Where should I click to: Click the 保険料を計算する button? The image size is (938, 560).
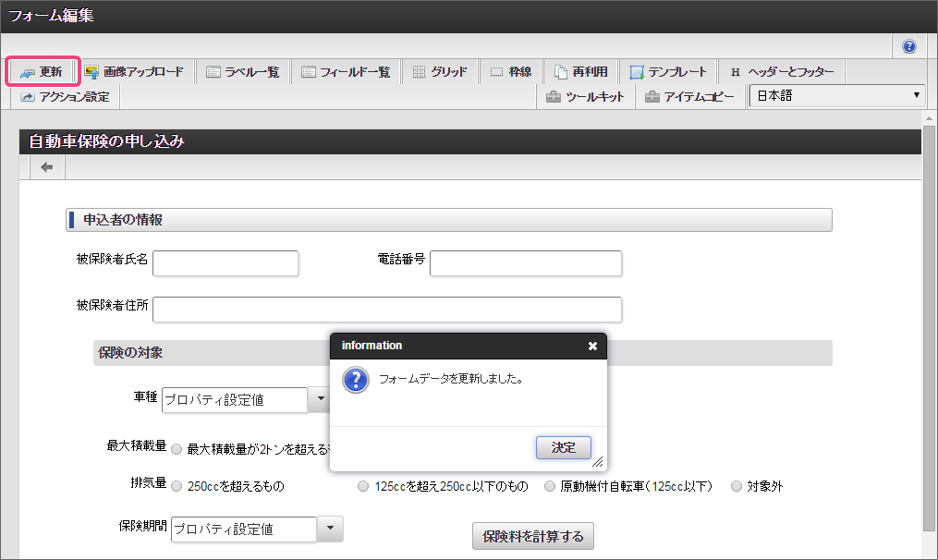click(533, 536)
